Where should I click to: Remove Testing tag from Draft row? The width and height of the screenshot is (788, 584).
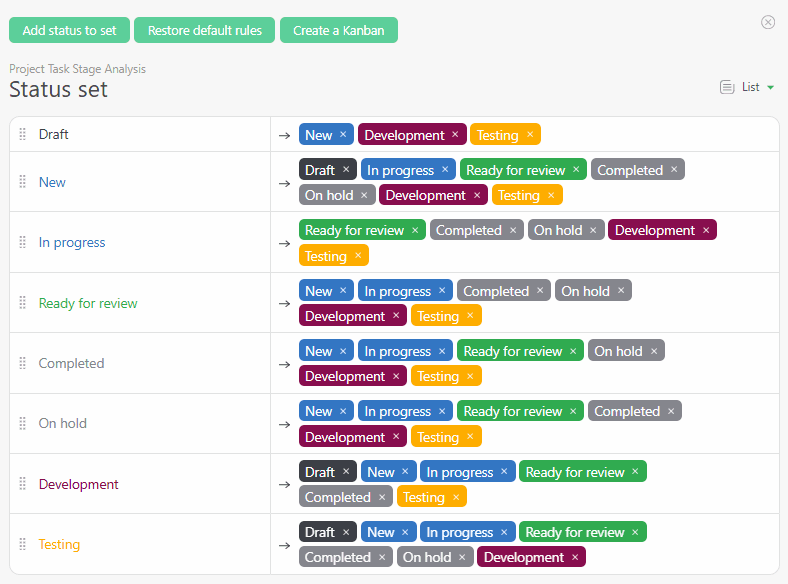pos(530,134)
